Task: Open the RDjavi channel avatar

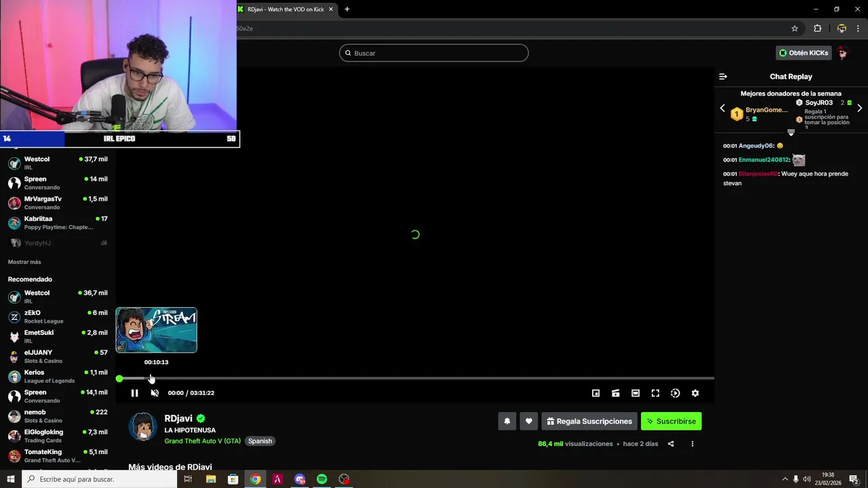Action: (143, 426)
